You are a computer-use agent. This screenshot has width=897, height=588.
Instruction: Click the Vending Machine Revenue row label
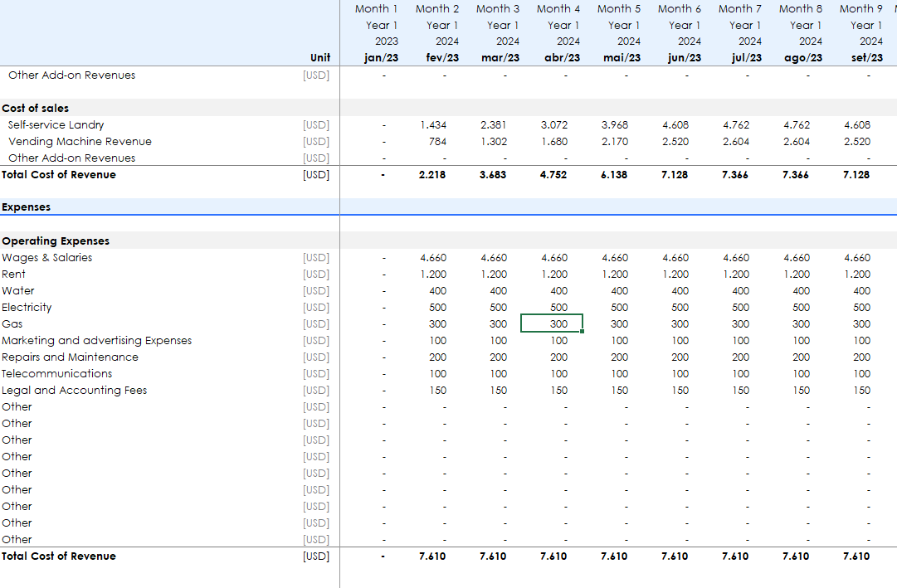(x=80, y=141)
